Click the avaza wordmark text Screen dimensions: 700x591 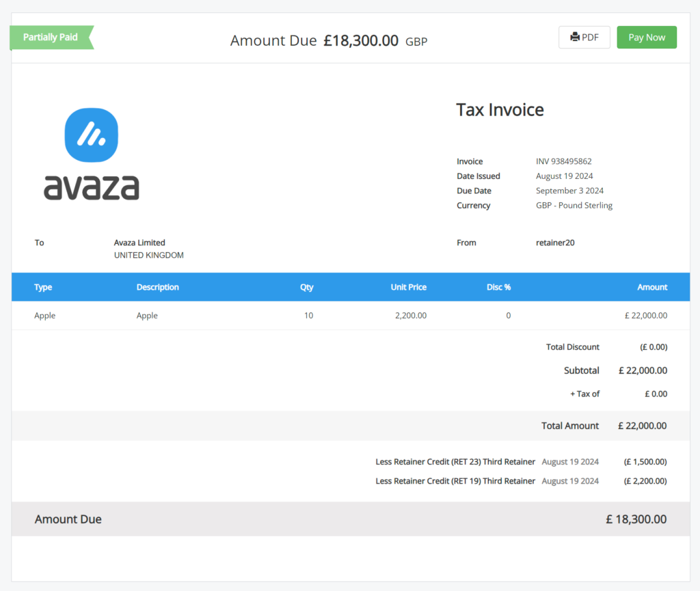point(92,187)
